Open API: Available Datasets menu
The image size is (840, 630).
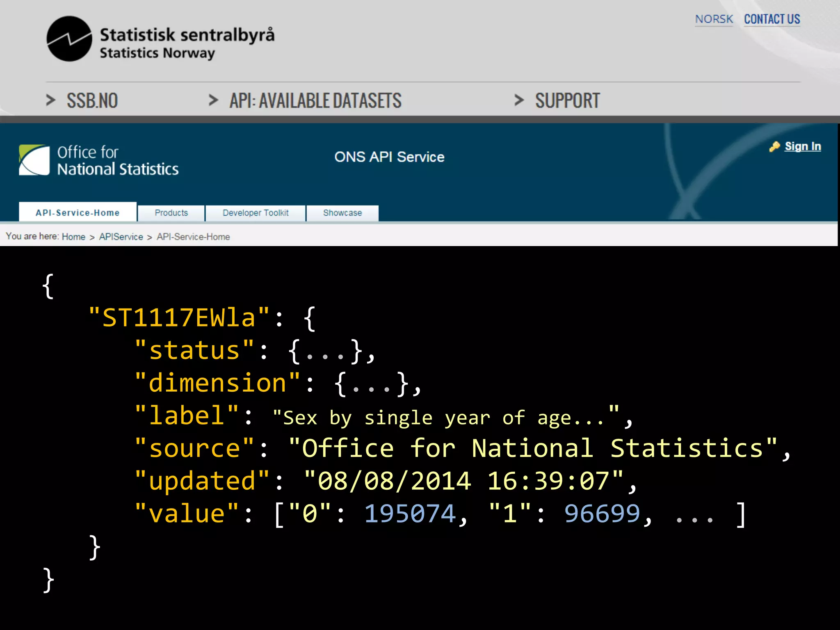pos(315,100)
